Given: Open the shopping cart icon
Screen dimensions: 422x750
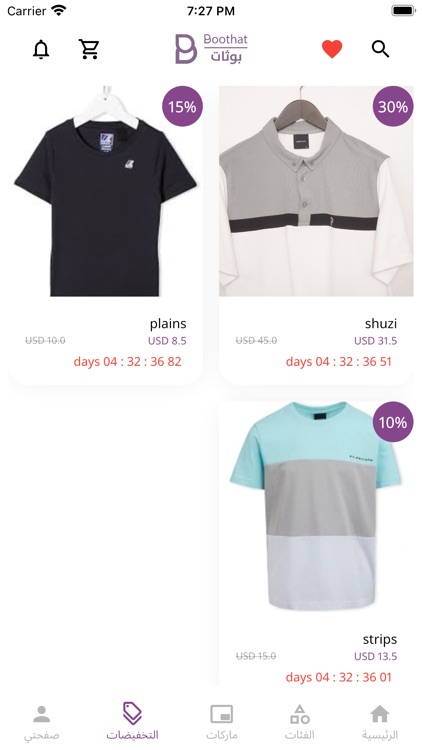Looking at the screenshot, I should [89, 49].
